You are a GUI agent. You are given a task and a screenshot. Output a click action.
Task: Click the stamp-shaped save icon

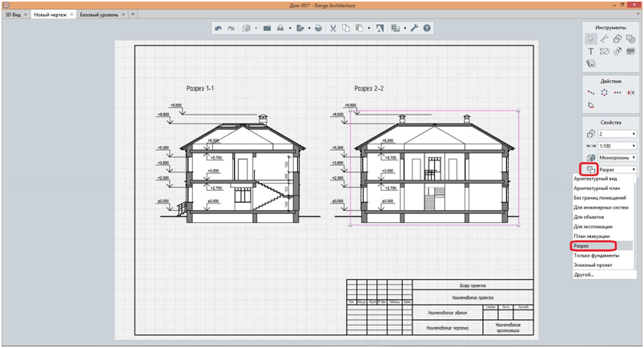tap(280, 28)
